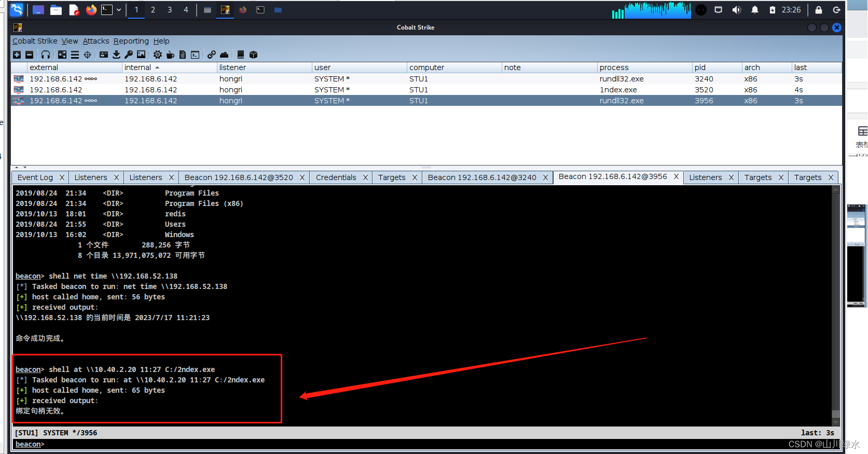Open keystrokes via the key icon

click(129, 54)
